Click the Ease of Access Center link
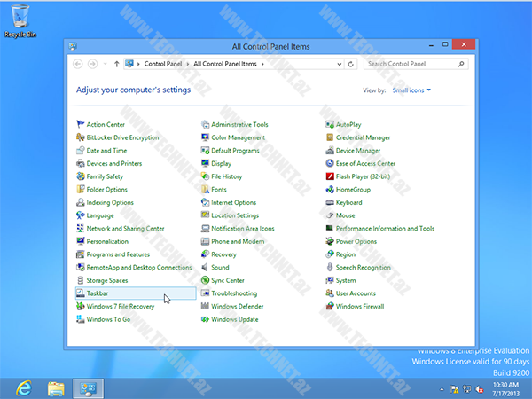The image size is (532, 399). [365, 163]
